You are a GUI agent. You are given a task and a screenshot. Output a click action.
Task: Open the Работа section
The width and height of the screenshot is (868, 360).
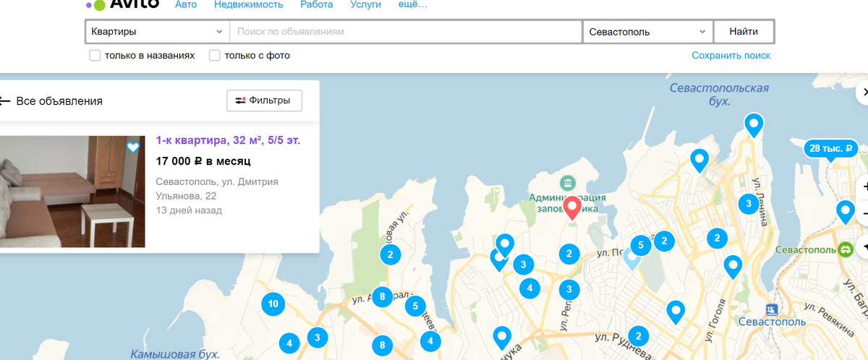click(316, 4)
